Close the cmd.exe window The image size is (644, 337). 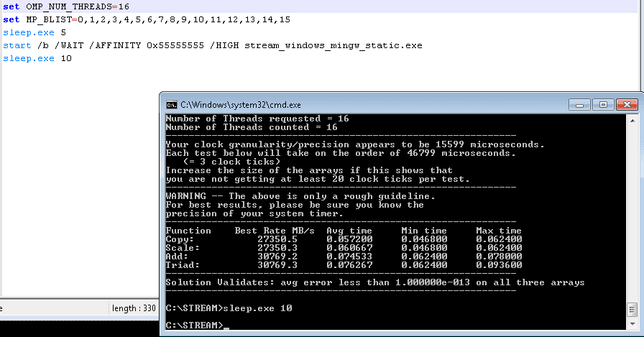627,105
